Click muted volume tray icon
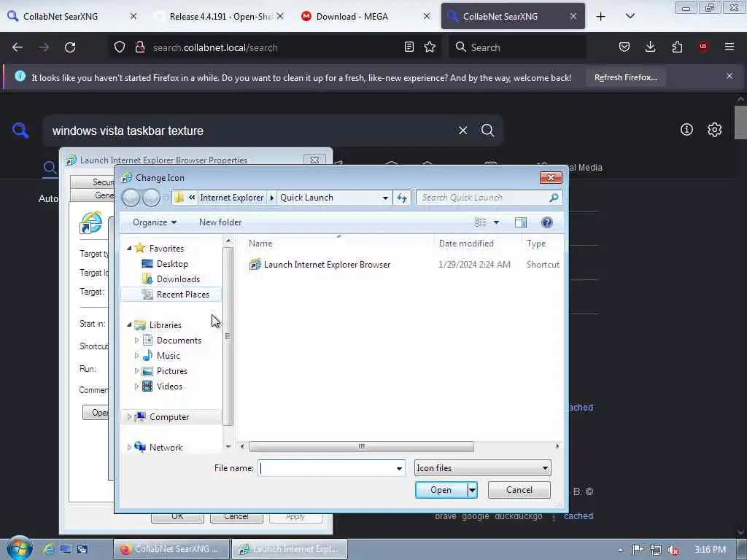747x560 pixels. click(x=673, y=550)
